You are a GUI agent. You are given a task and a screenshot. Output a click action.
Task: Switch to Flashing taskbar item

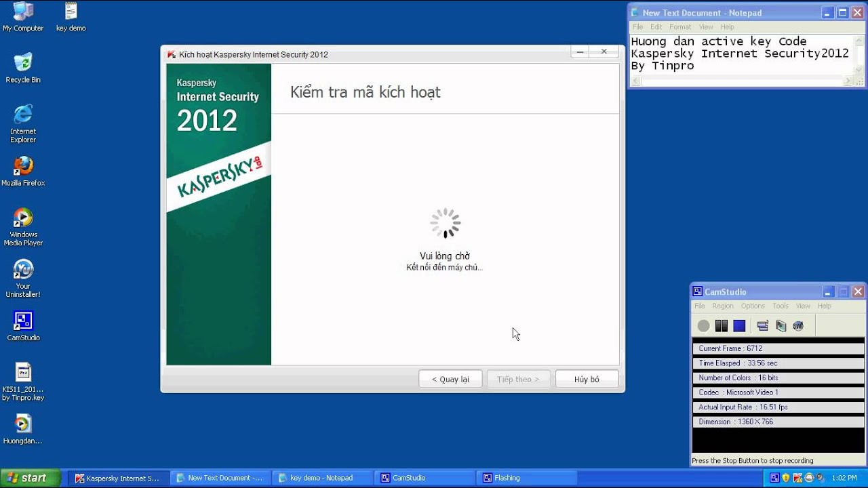527,478
